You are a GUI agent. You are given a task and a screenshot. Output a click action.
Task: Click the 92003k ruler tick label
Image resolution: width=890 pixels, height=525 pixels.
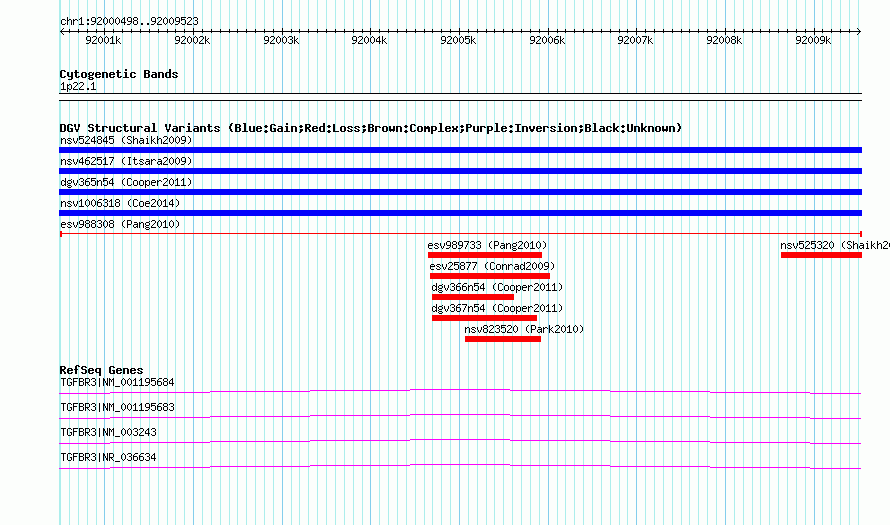tap(281, 40)
